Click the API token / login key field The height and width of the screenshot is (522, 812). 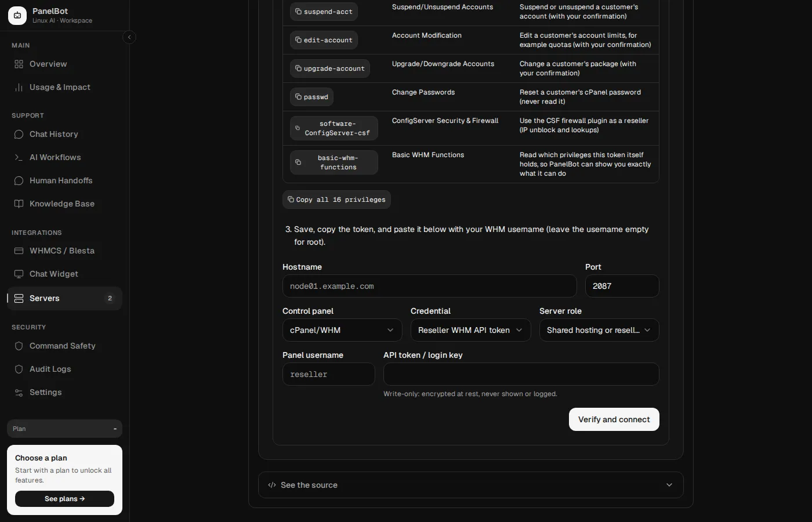[x=521, y=374]
